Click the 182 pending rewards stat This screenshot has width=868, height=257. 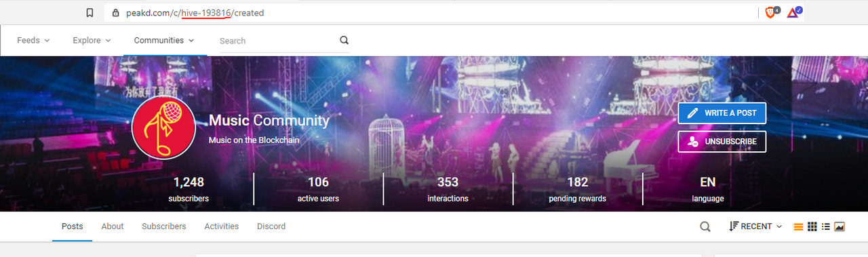[x=577, y=189]
